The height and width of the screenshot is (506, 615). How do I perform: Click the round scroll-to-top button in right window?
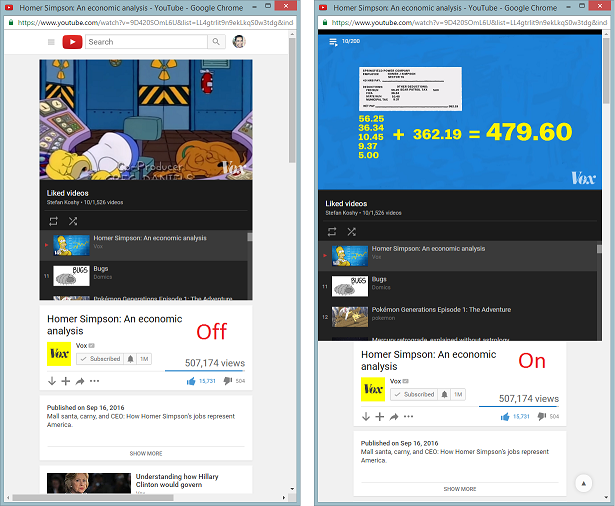583,483
